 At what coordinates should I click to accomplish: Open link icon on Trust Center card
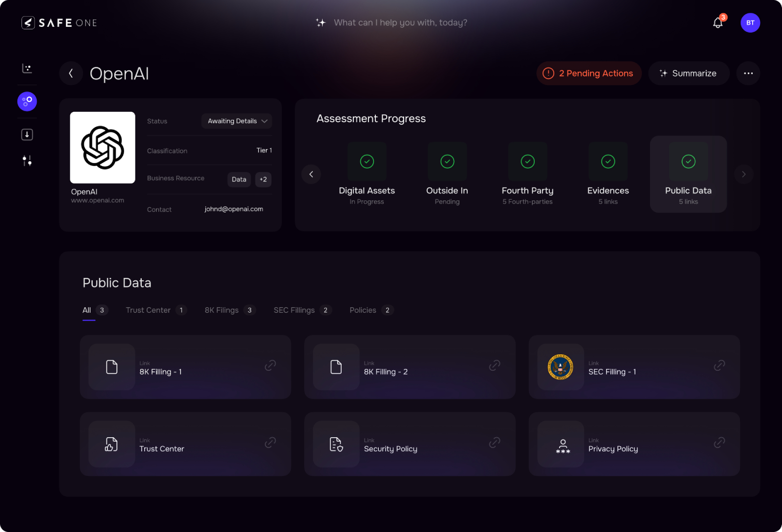coord(270,443)
